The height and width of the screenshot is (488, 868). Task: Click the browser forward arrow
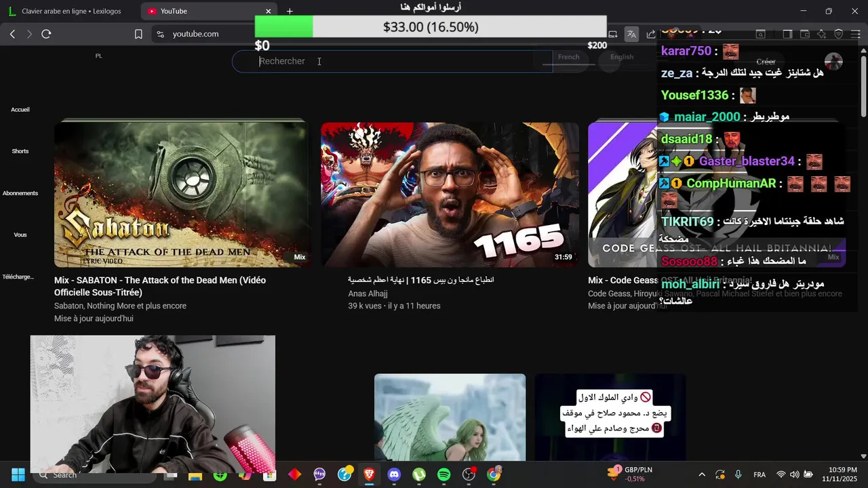point(29,34)
